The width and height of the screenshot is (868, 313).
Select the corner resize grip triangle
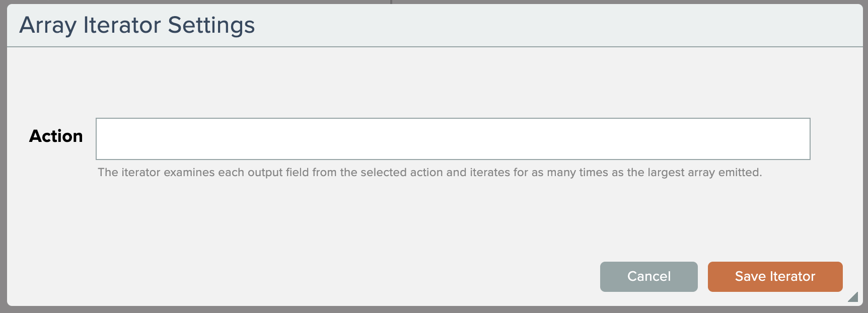coord(853,297)
